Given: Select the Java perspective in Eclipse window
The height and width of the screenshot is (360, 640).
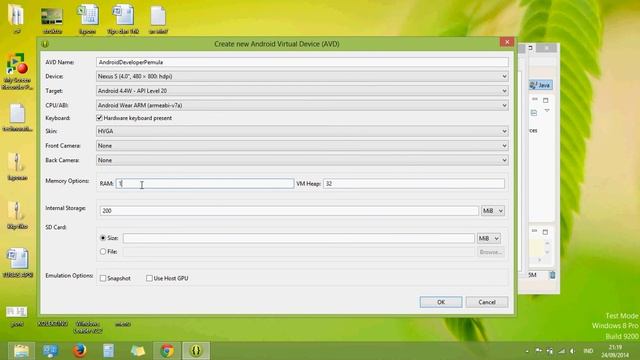Looking at the screenshot, I should click(x=541, y=85).
